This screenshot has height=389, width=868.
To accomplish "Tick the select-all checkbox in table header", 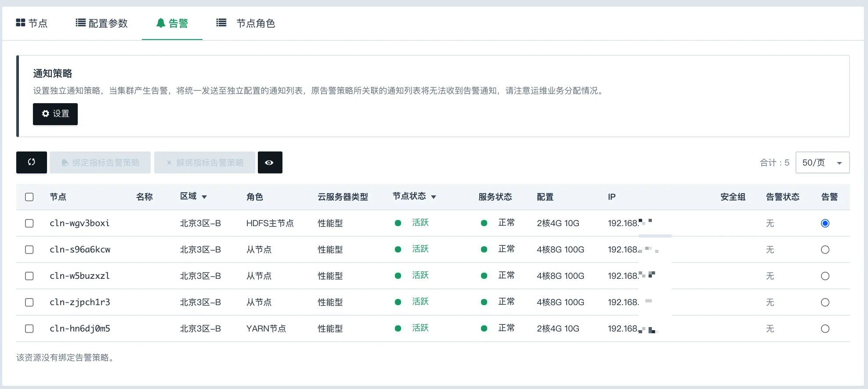I will click(29, 197).
